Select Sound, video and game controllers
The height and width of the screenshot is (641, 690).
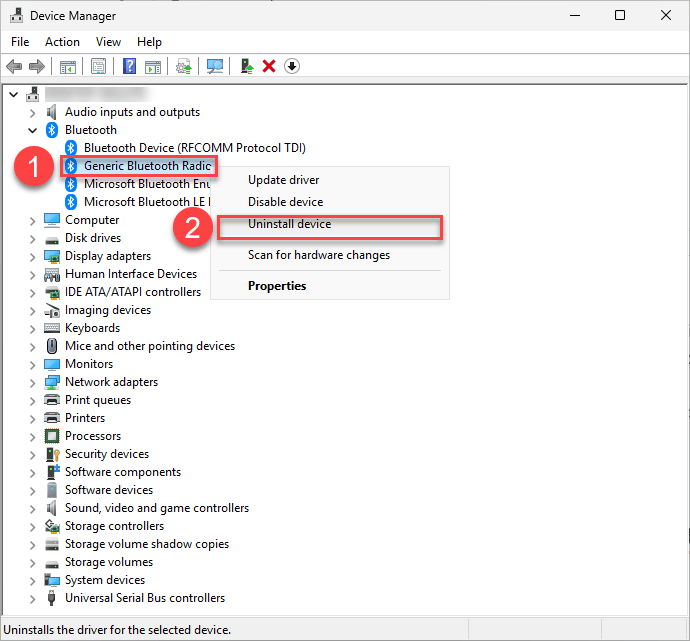coord(156,508)
